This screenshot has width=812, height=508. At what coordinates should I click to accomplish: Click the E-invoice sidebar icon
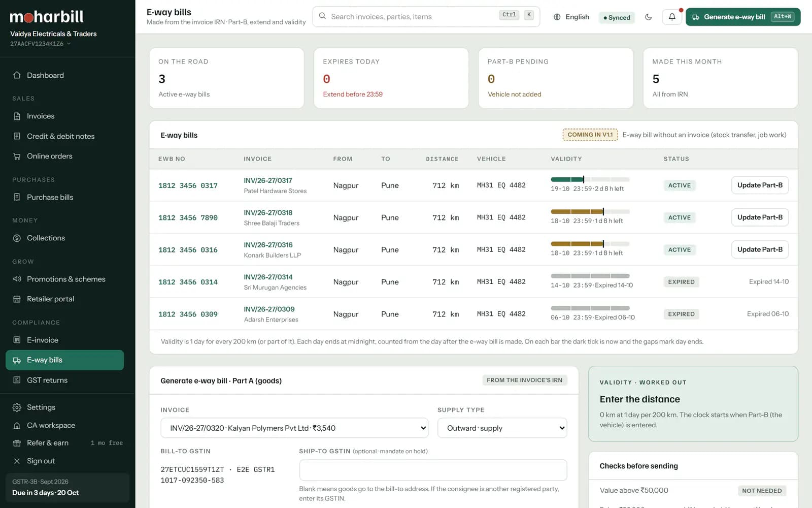(17, 340)
